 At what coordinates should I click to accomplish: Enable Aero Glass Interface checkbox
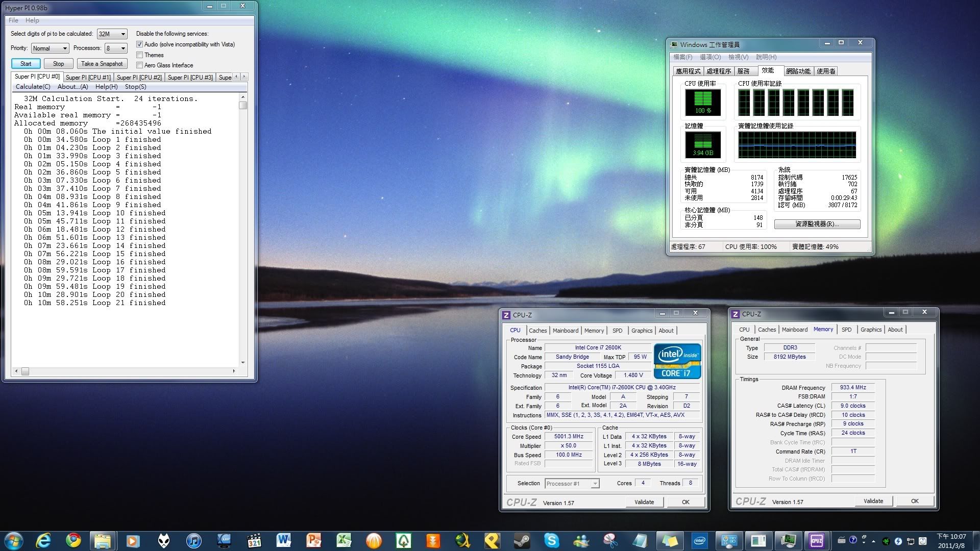tap(139, 65)
